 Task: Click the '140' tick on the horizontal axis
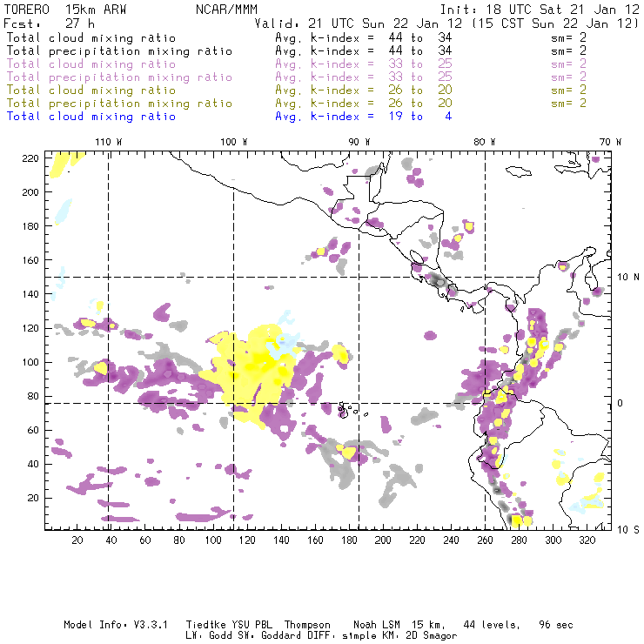[281, 540]
